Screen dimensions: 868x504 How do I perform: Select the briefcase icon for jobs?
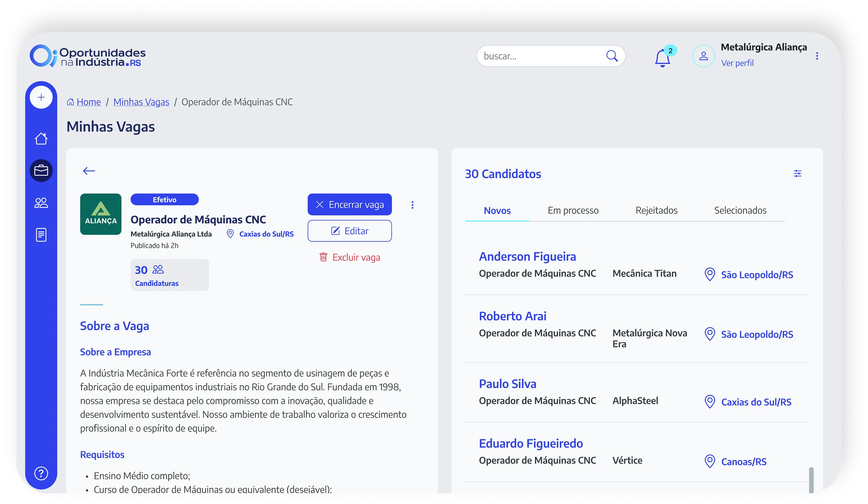tap(41, 170)
